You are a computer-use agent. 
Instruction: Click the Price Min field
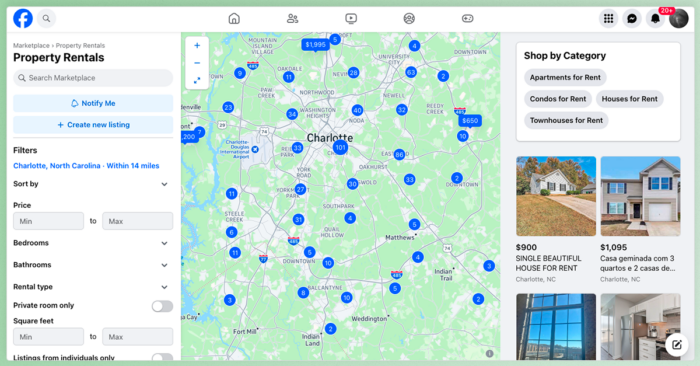point(48,221)
